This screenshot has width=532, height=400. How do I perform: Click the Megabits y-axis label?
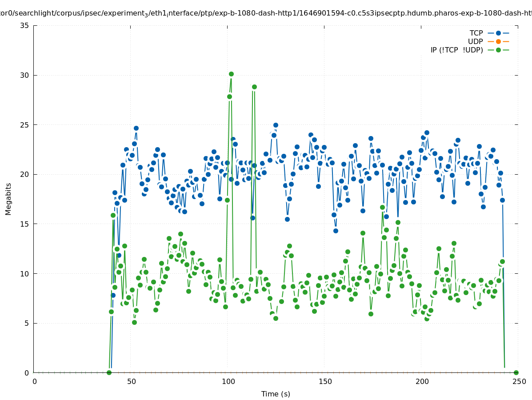(8, 199)
